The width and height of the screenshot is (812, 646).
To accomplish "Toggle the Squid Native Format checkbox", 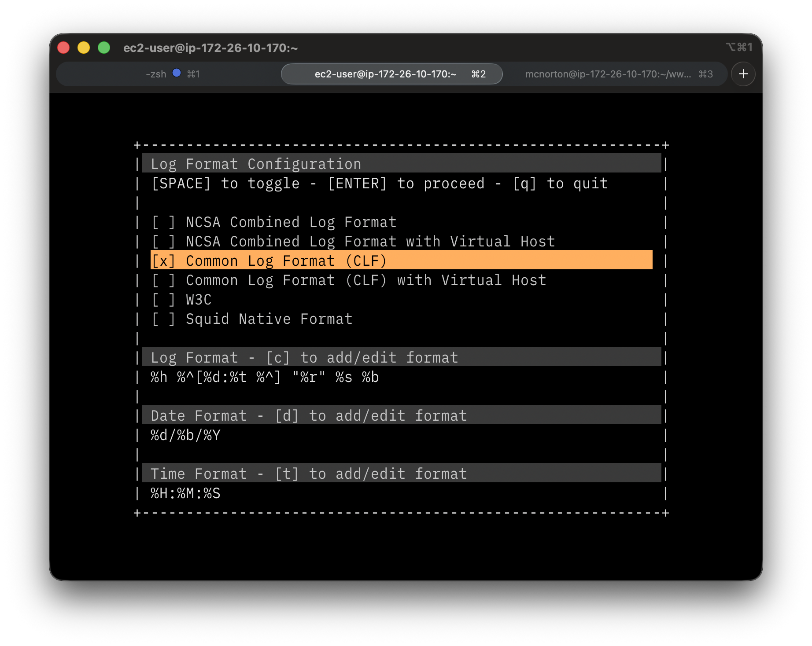I will point(163,319).
